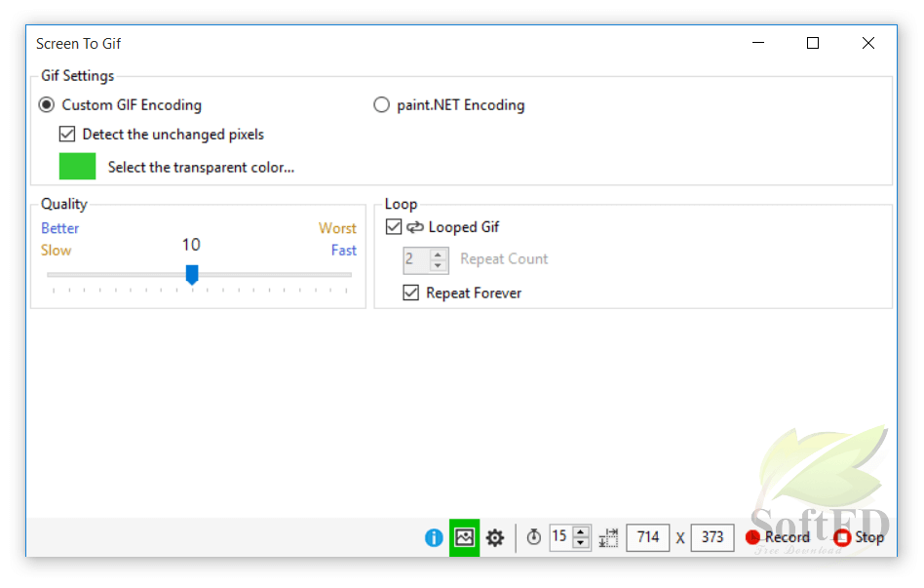Open settings via the gear icon

pyautogui.click(x=495, y=537)
